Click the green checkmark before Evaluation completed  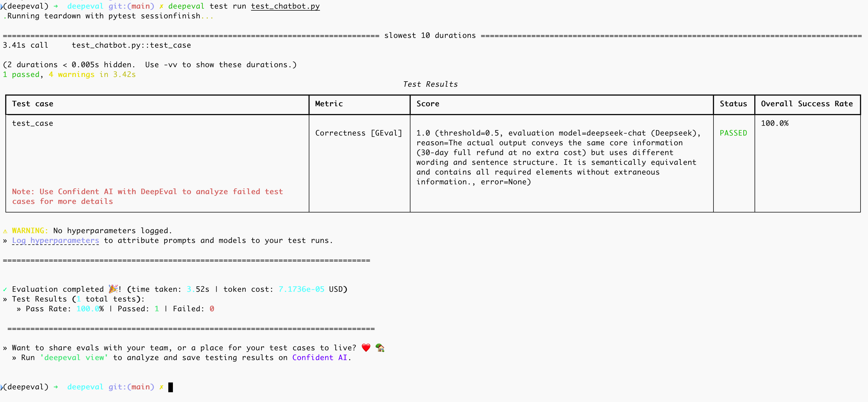(5, 289)
